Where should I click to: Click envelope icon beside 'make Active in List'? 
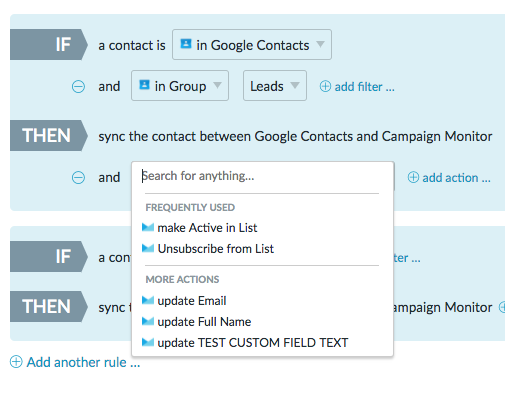pyautogui.click(x=148, y=227)
